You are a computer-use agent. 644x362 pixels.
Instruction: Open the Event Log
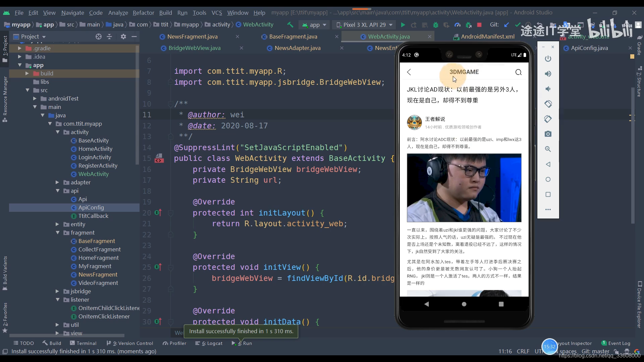pyautogui.click(x=616, y=343)
